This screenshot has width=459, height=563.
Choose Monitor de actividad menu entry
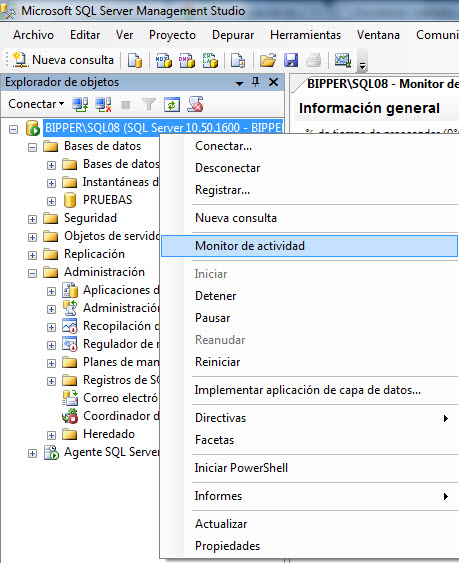pyautogui.click(x=309, y=246)
